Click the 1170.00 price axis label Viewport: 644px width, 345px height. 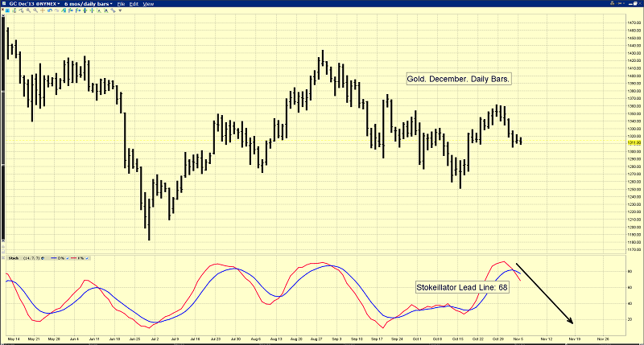[x=634, y=249]
